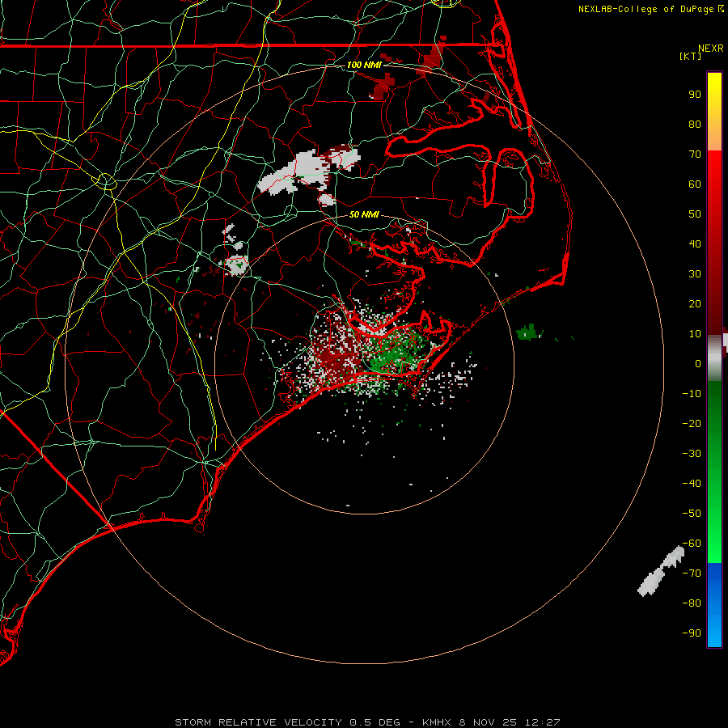Screen dimensions: 728x728
Task: Select the -60 value on velocity scale
Action: pos(692,544)
